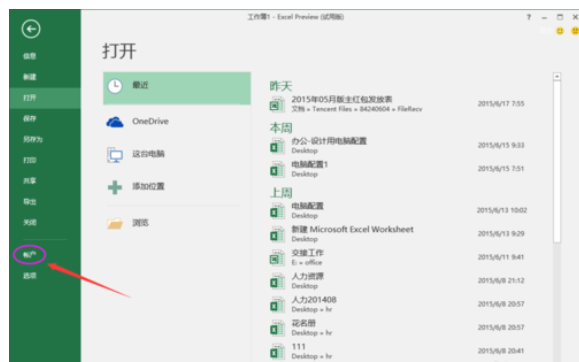The width and height of the screenshot is (579, 362).
Task: Click Excel icon beside file 111
Action: [277, 352]
